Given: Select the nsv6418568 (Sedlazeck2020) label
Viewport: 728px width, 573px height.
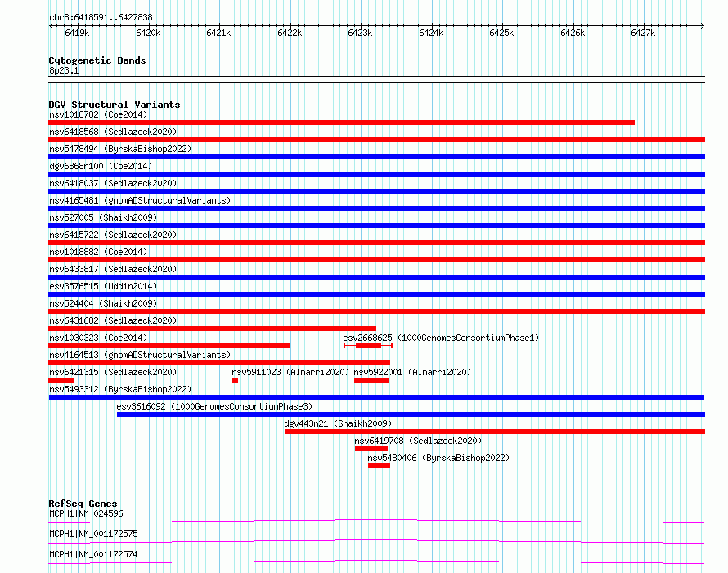Looking at the screenshot, I should pyautogui.click(x=113, y=132).
